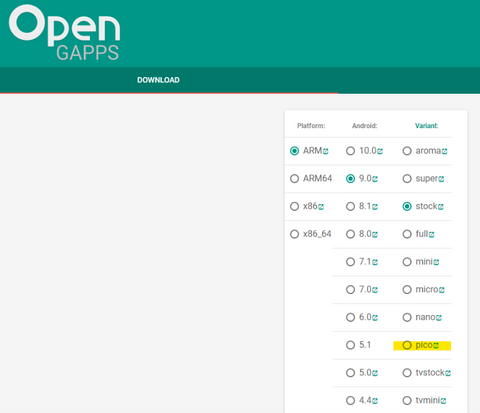
Task: Open the external link icon beside 8.1
Action: click(x=375, y=207)
